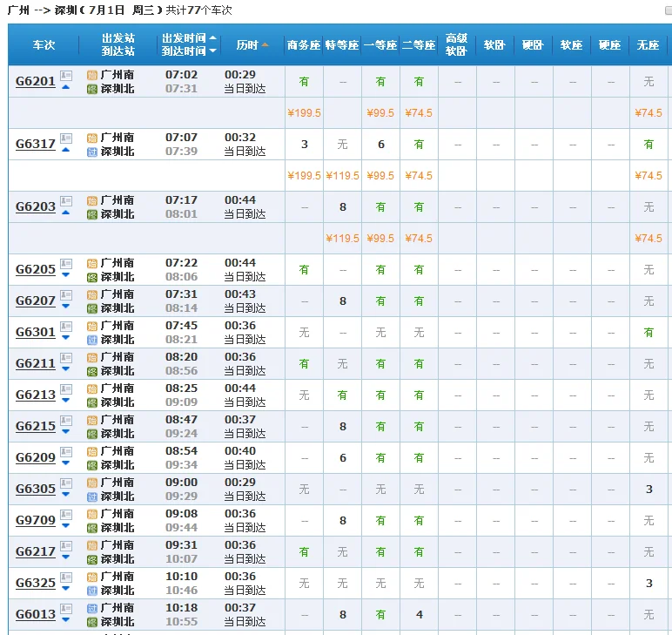Click the ID card icon beside G6213

pos(66,389)
